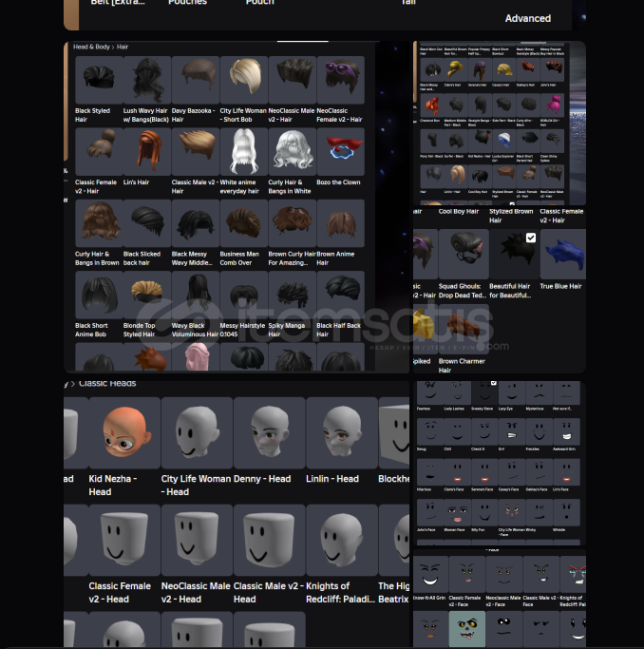Toggle the Sneaky Steve face checkbox
The height and width of the screenshot is (649, 644).
(493, 383)
